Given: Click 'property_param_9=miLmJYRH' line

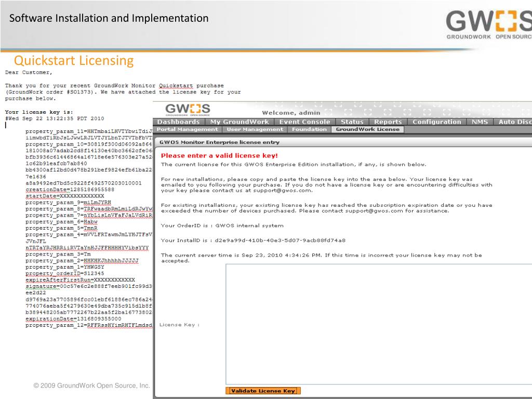Looking at the screenshot, I should 68,203.
